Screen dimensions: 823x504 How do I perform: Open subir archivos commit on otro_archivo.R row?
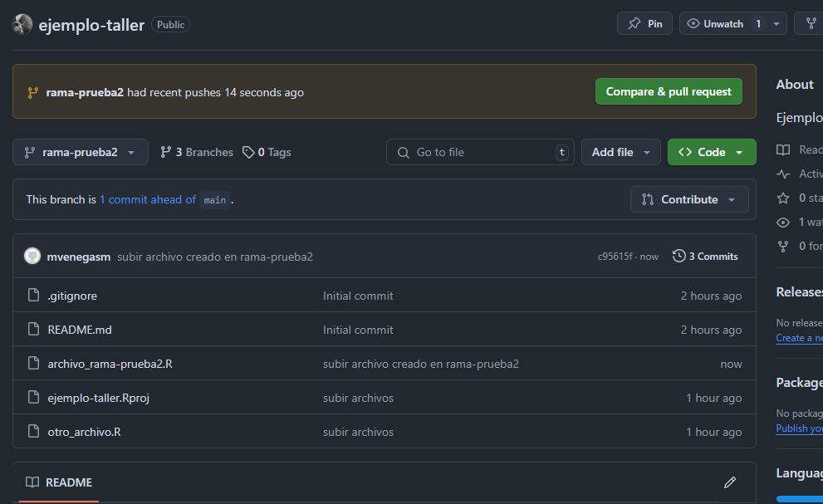[358, 432]
